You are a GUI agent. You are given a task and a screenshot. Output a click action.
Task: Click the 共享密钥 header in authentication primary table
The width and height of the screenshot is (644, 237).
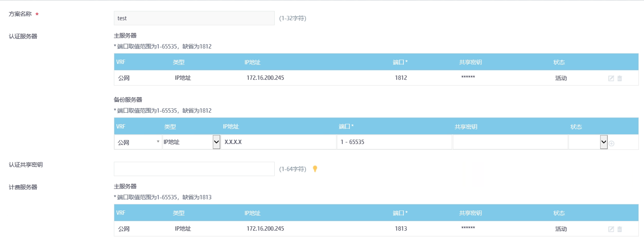pyautogui.click(x=470, y=62)
